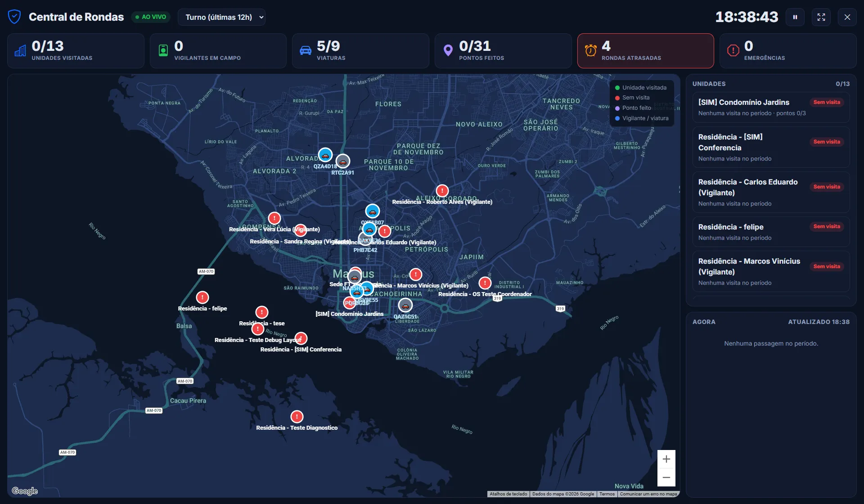Select the Residência - felipe unit row
The height and width of the screenshot is (504, 864).
[x=771, y=232]
